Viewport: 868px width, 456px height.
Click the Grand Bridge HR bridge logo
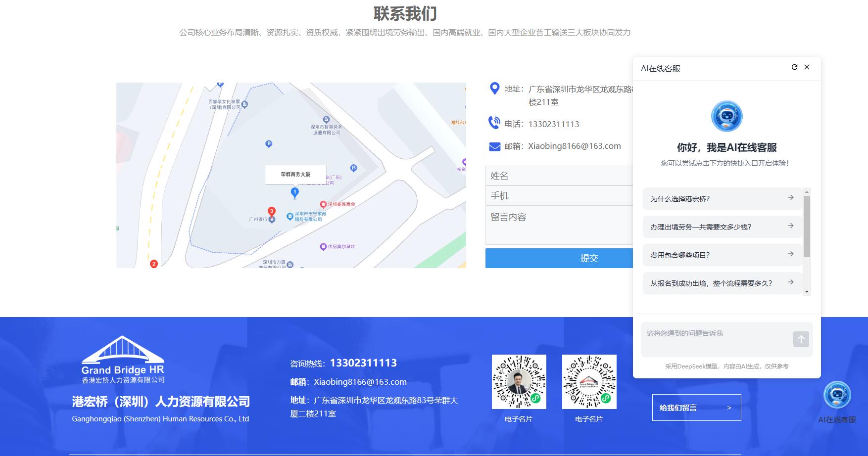click(123, 360)
